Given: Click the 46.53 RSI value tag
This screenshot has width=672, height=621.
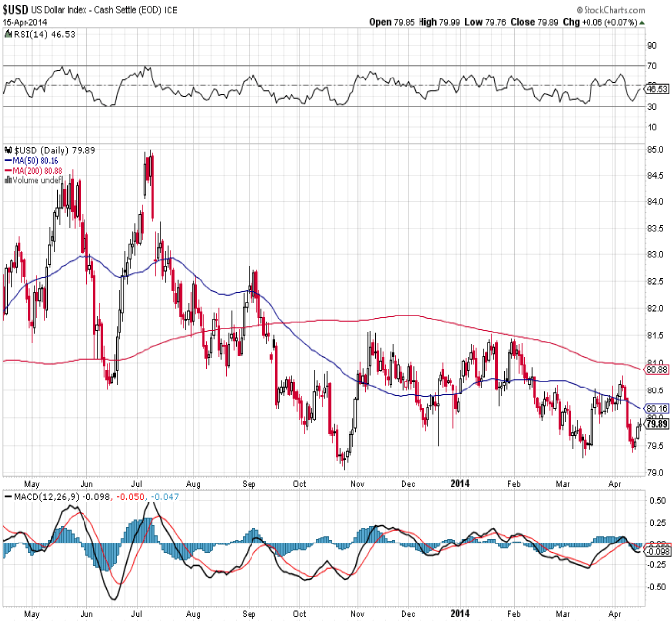Looking at the screenshot, I should pos(654,89).
